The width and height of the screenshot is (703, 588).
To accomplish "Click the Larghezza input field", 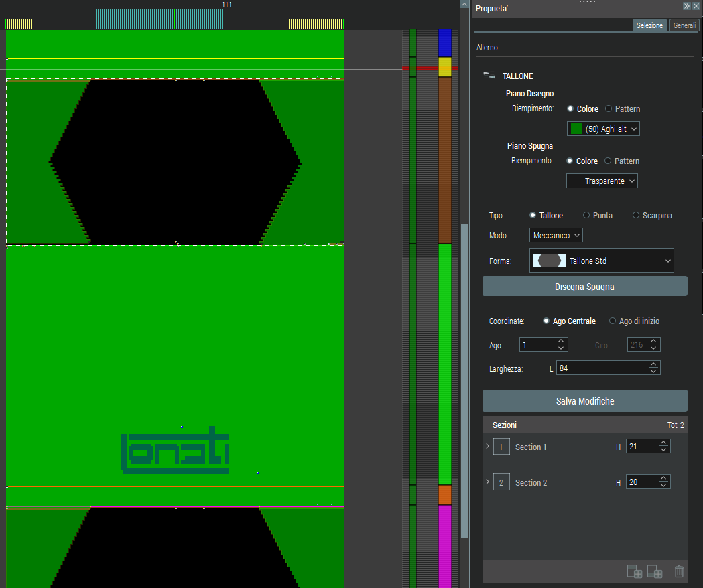I will [602, 368].
